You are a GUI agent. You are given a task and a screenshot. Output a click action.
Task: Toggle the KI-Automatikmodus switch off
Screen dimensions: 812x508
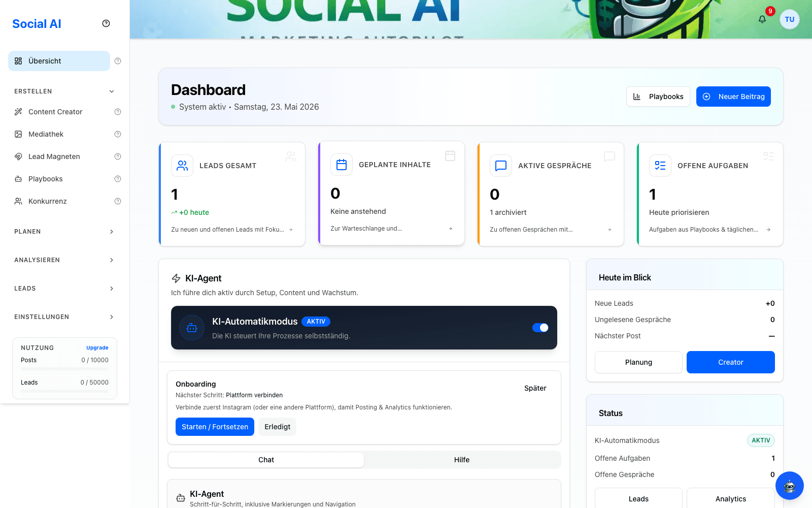pyautogui.click(x=540, y=328)
